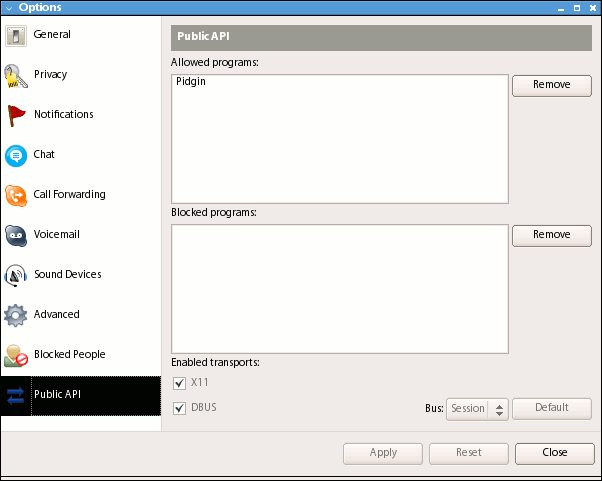Click the Advanced gear icon

[x=16, y=316]
